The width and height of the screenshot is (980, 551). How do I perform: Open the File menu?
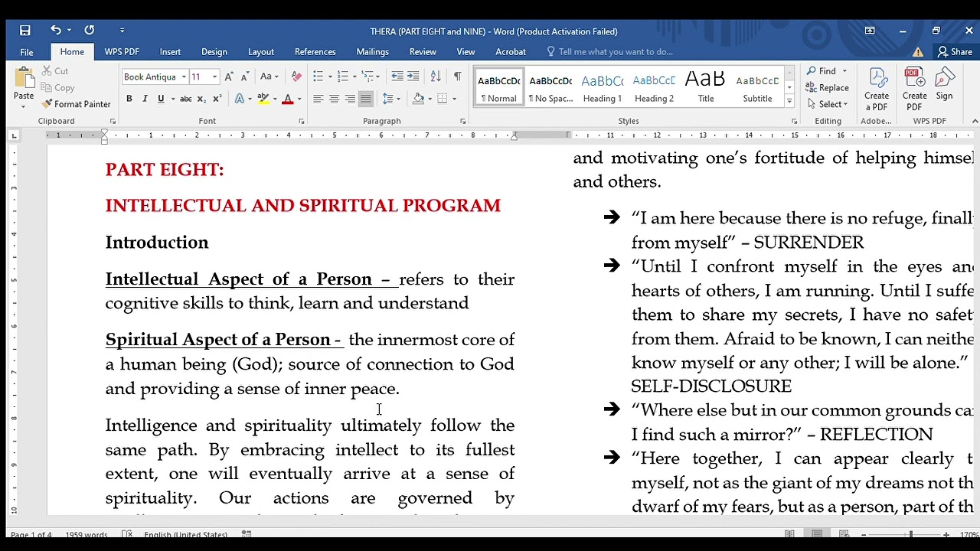coord(27,52)
